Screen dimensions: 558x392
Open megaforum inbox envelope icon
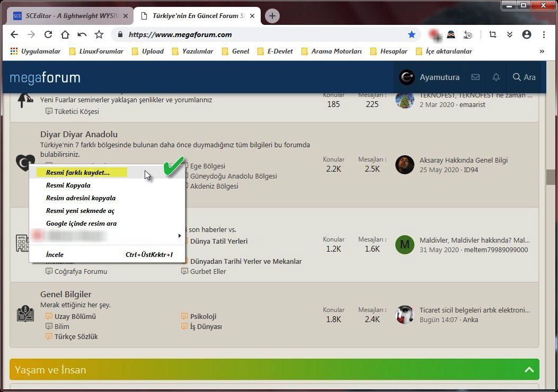tap(475, 77)
